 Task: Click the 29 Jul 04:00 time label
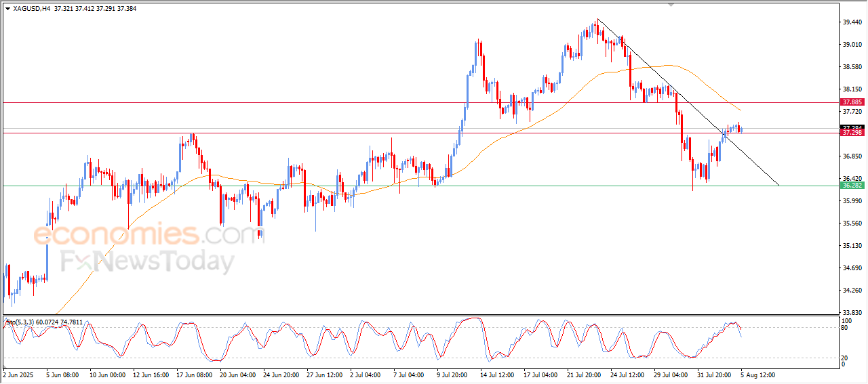(671, 374)
